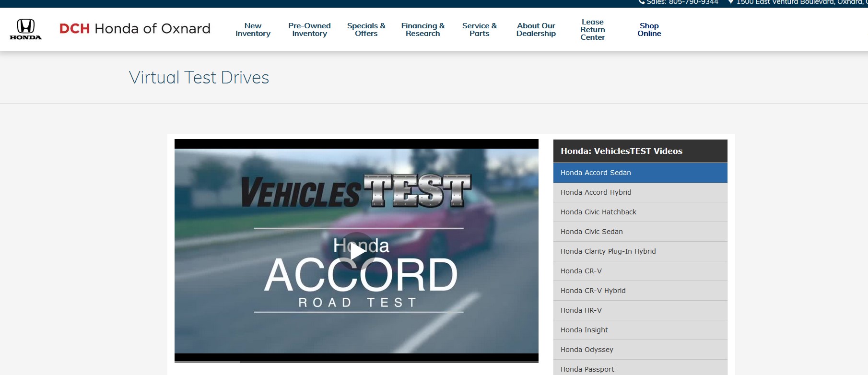868x375 pixels.
Task: Select Honda Clarity Plug-In Hybrid video
Action: 640,251
